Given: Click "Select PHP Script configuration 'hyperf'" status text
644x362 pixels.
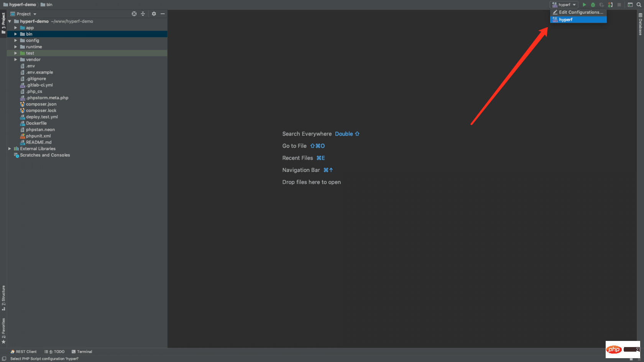Looking at the screenshot, I should click(44, 359).
